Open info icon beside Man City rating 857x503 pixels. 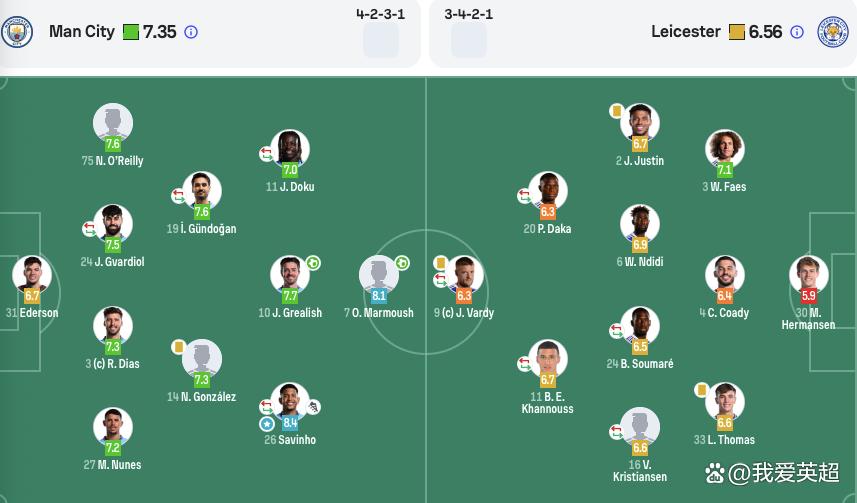click(x=191, y=32)
